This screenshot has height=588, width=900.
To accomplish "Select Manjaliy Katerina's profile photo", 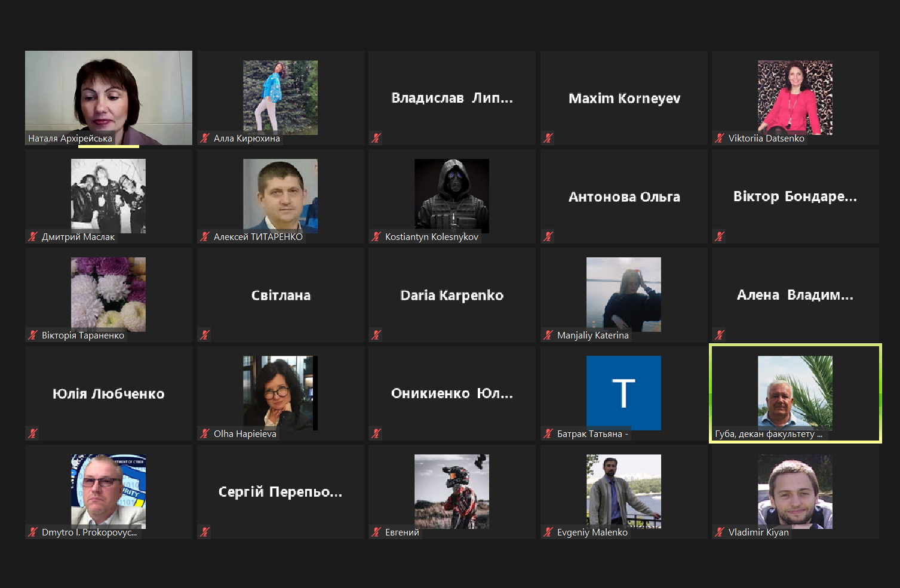I will [623, 294].
